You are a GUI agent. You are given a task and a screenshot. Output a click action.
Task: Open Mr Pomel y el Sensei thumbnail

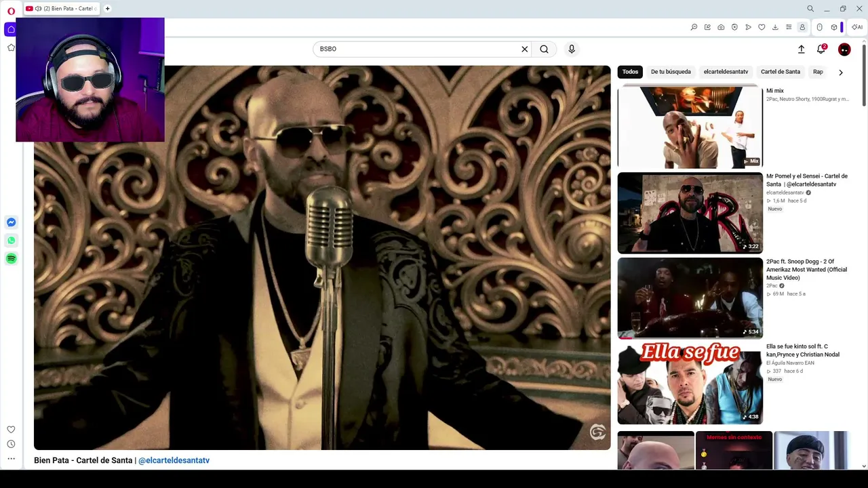690,213
